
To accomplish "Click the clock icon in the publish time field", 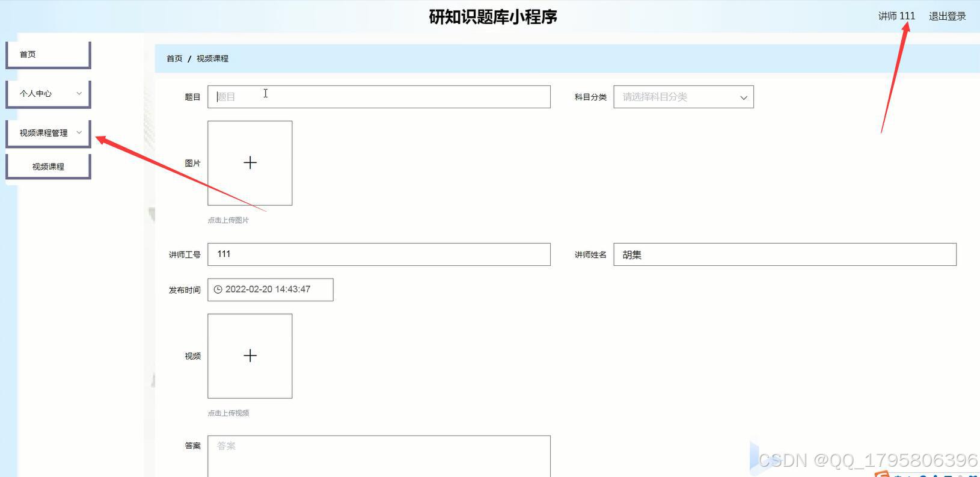I will point(218,289).
